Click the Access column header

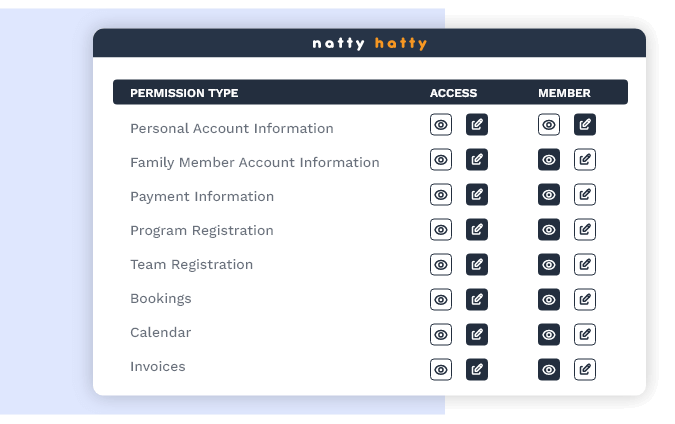tap(454, 93)
